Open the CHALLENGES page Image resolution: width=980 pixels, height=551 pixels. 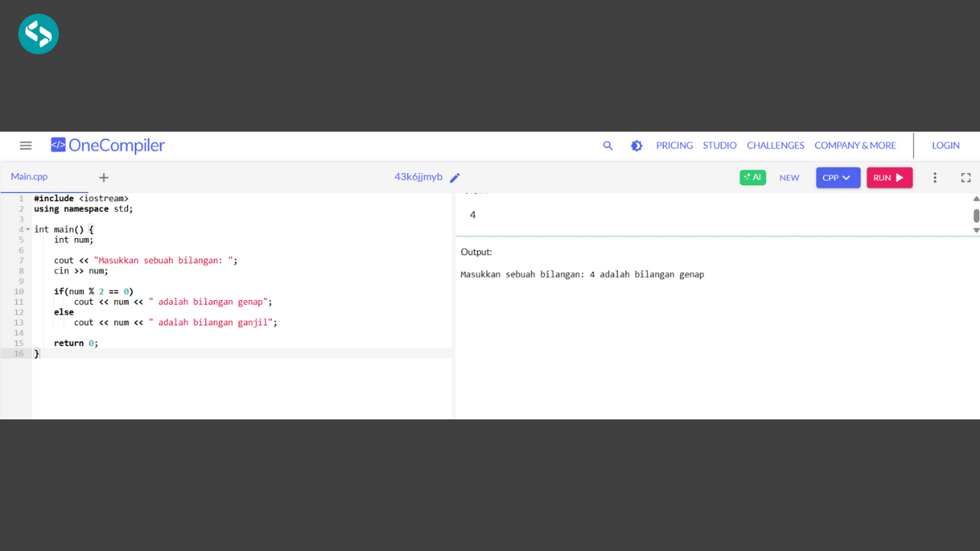[x=775, y=145]
